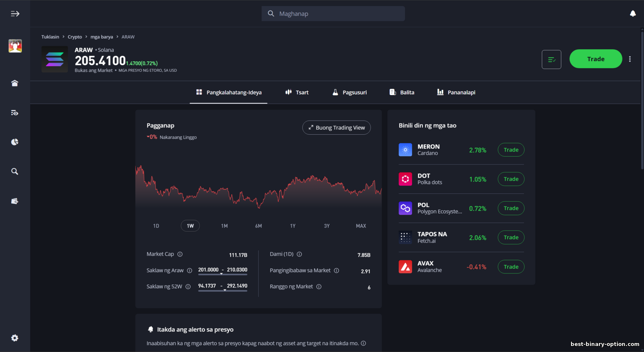Image resolution: width=644 pixels, height=352 pixels.
Task: Switch to the Tsart tab
Action: [x=297, y=92]
